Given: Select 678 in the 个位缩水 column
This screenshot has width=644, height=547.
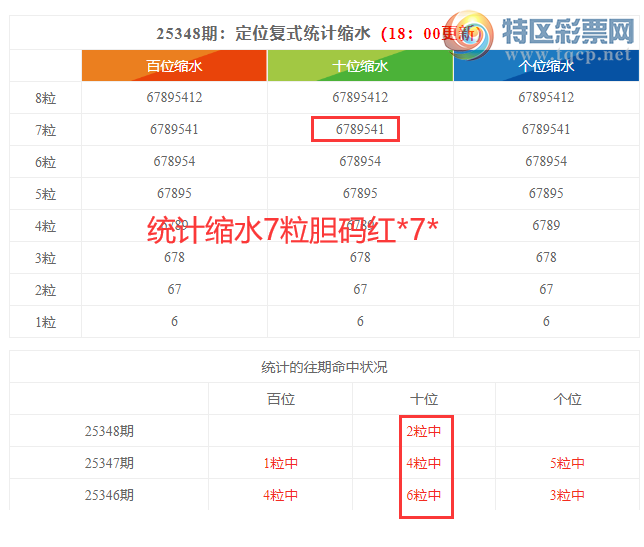Looking at the screenshot, I should point(546,257).
